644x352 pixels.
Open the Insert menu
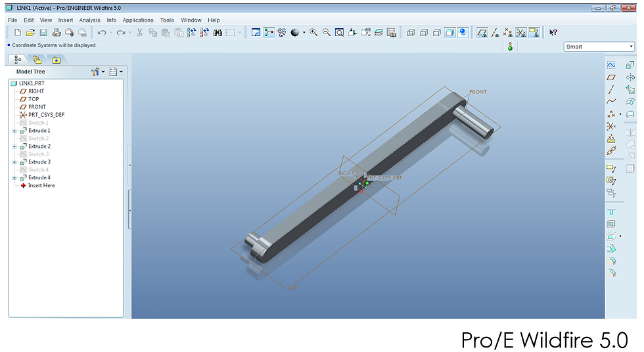(65, 20)
